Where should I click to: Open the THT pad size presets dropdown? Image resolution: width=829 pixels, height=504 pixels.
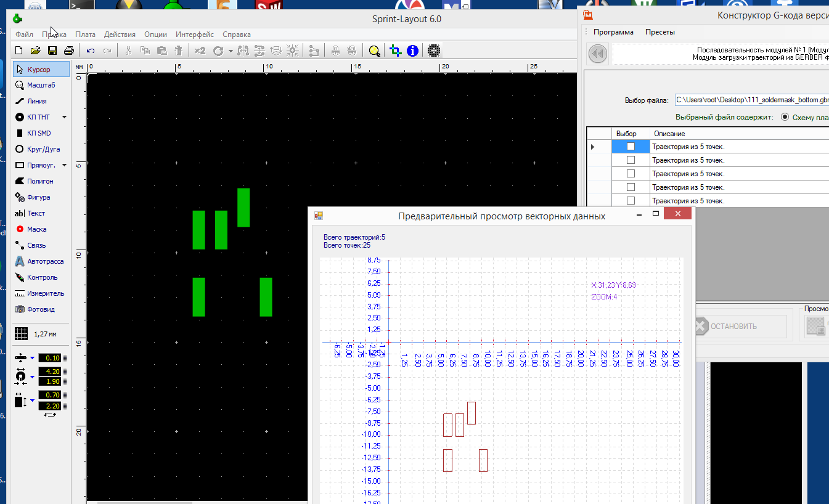point(32,376)
